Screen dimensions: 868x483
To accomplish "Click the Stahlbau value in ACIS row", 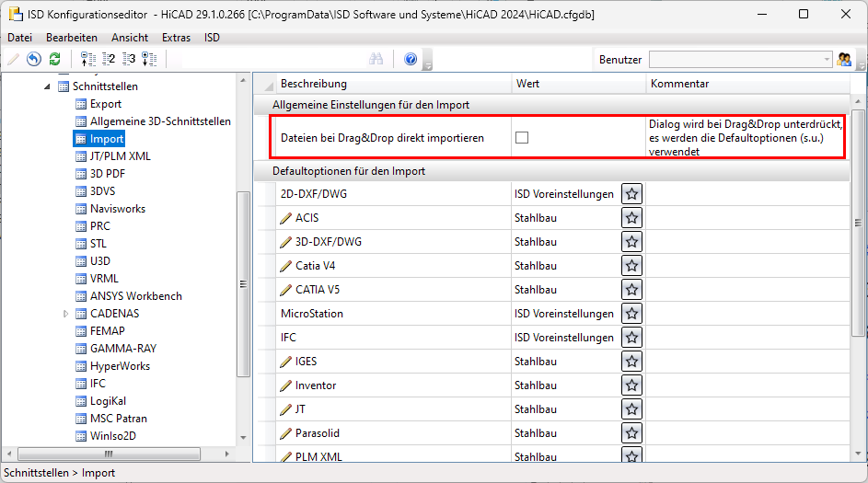I will coord(536,218).
